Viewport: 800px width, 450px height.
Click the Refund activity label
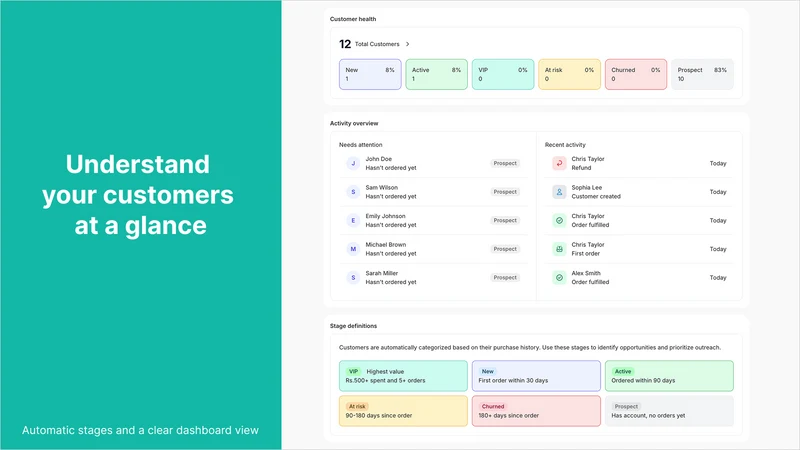(581, 168)
